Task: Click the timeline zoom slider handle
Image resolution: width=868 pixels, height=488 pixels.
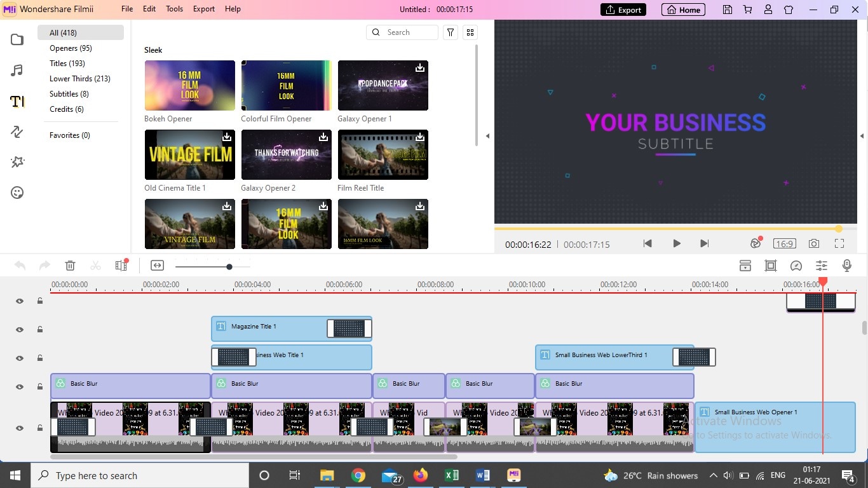Action: tap(229, 267)
